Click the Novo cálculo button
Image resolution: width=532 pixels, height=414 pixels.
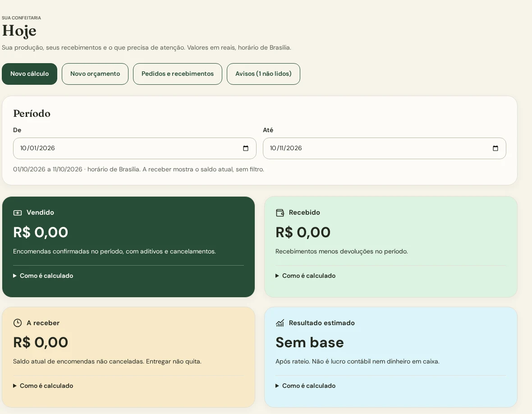point(29,74)
